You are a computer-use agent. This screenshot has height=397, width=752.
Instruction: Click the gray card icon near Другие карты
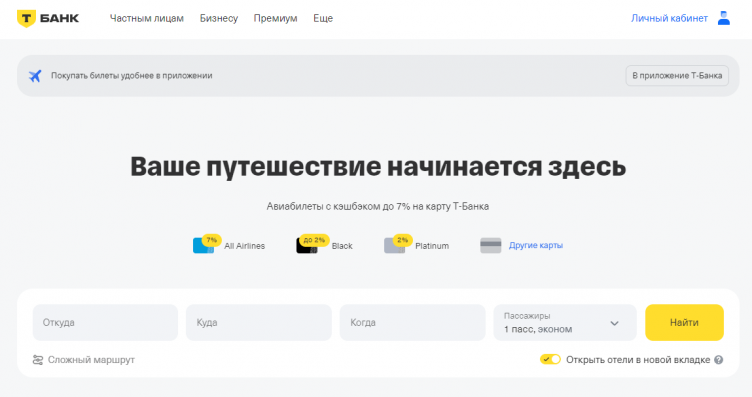click(x=491, y=245)
